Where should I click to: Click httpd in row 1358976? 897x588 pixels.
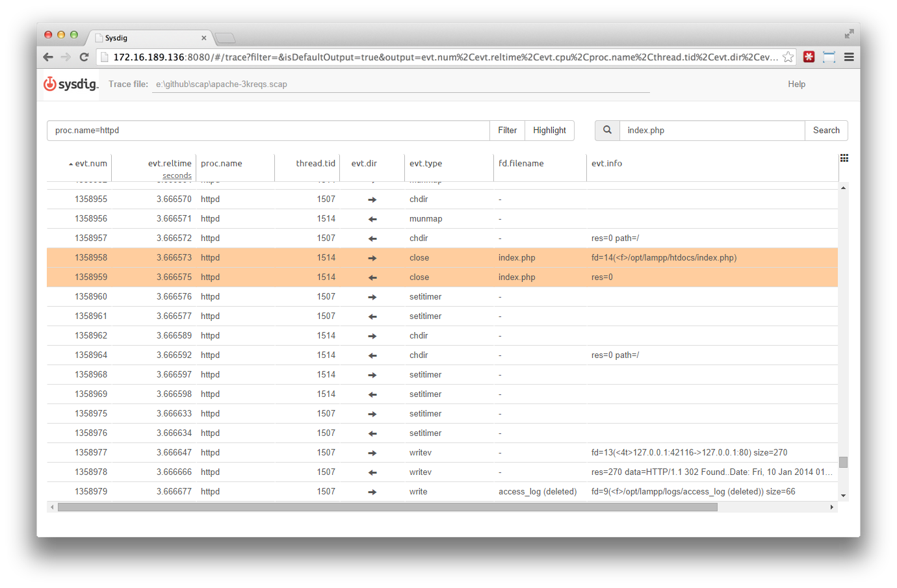point(210,433)
